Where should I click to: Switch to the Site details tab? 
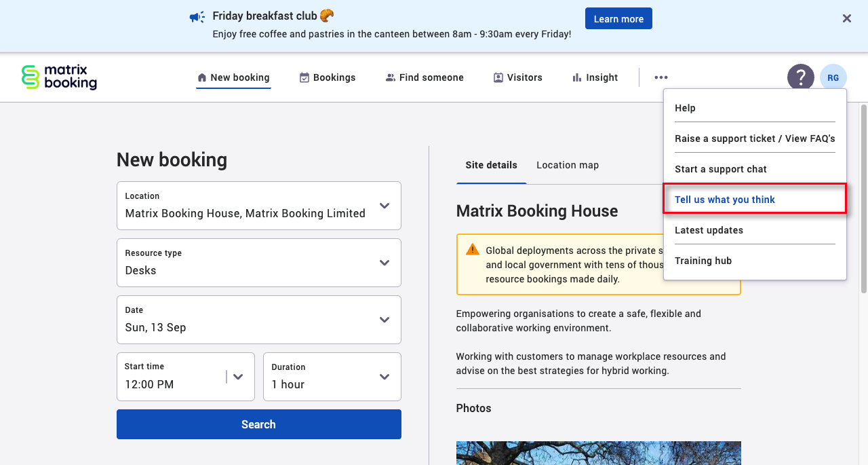pos(491,165)
